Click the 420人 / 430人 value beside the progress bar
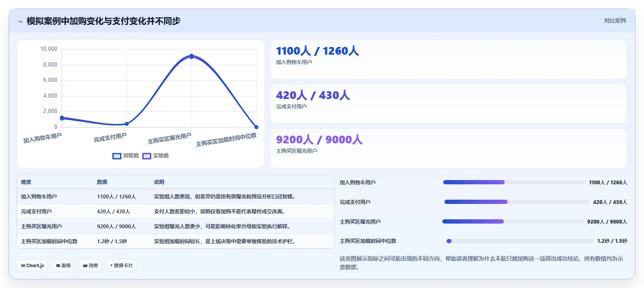The width and height of the screenshot is (644, 288). [x=610, y=202]
